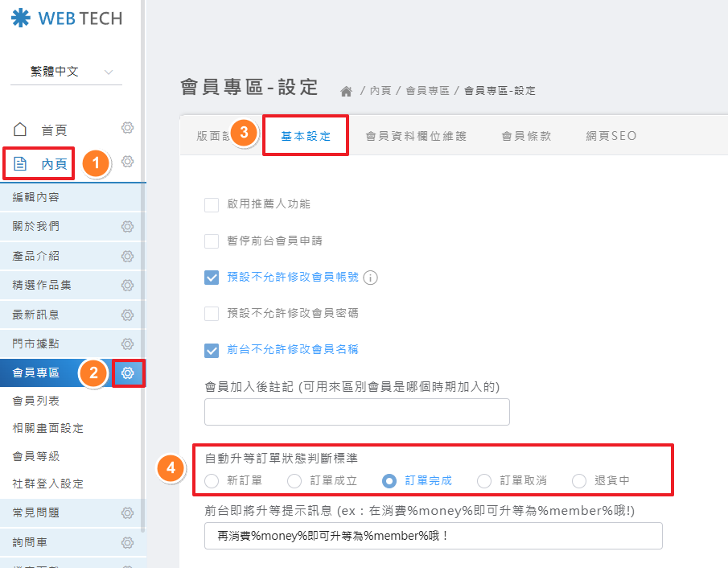Open settings gear beside 首頁
This screenshot has height=568, width=728.
click(127, 129)
